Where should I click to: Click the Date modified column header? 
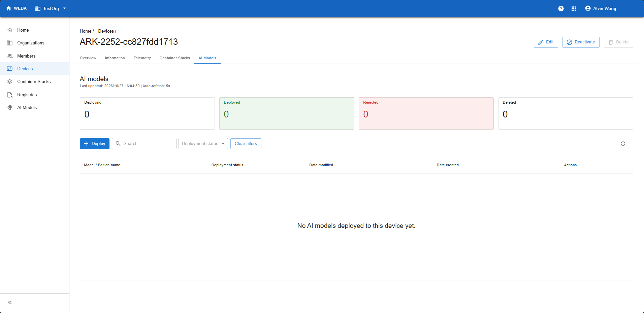pos(321,165)
